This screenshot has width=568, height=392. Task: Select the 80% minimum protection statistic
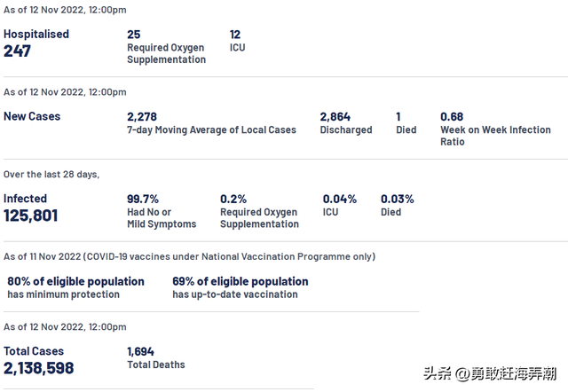pos(75,281)
